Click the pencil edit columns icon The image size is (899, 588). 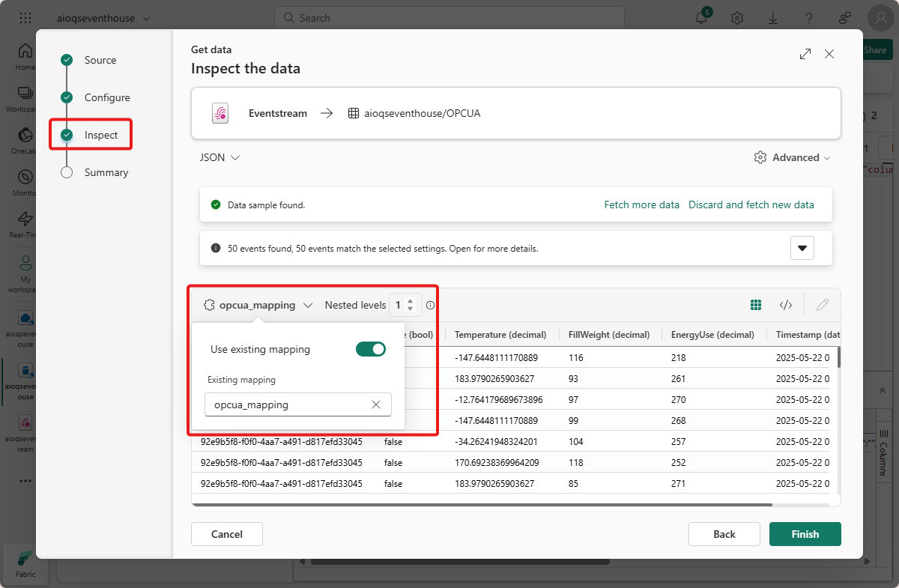point(823,305)
